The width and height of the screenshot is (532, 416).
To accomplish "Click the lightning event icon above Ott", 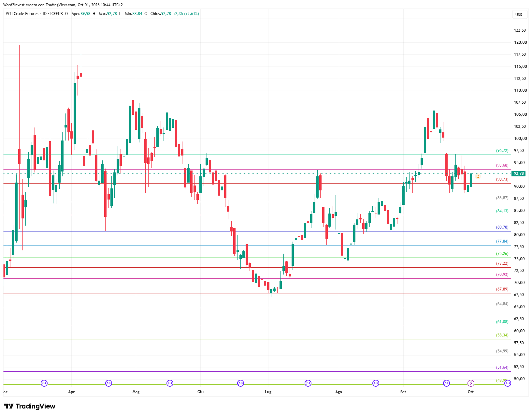I will click(471, 383).
